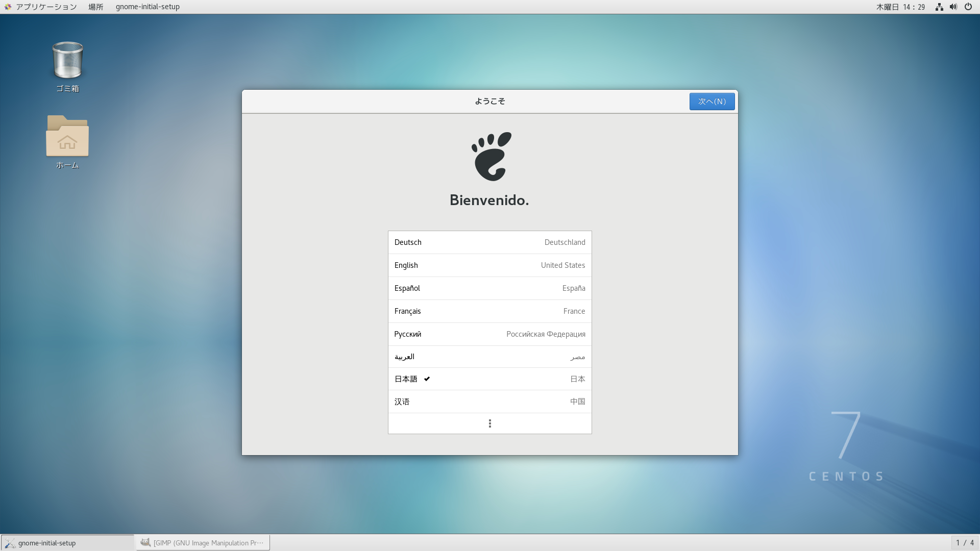Click the power icon in top bar
Screen dimensions: 980x551
click(x=968, y=7)
